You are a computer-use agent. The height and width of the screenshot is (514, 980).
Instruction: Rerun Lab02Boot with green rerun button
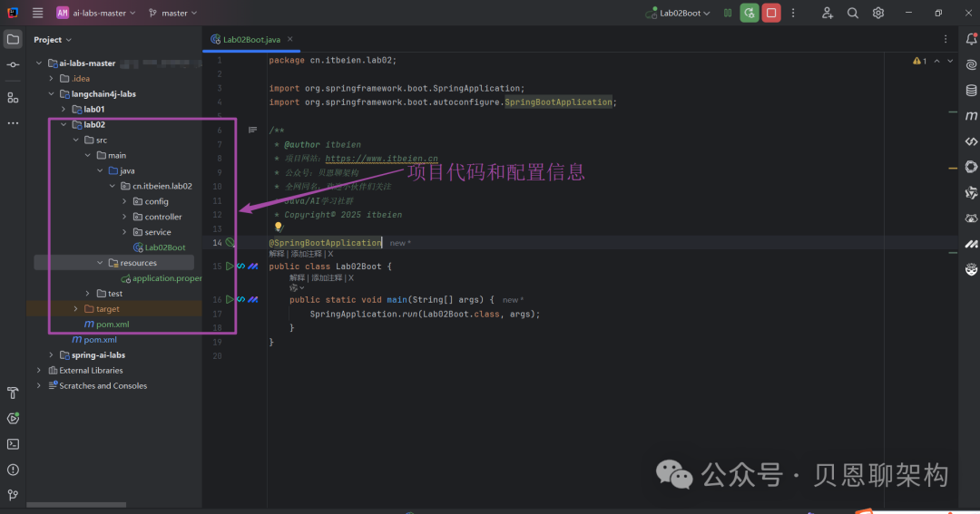pos(750,13)
